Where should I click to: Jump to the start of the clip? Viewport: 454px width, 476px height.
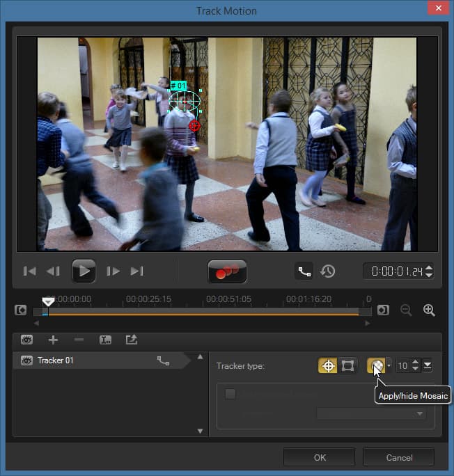[x=29, y=271]
